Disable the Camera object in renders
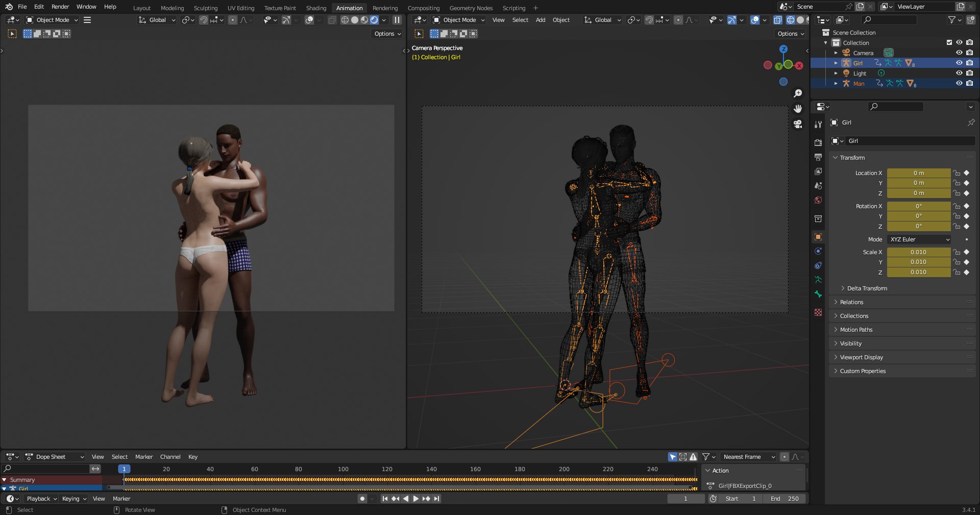This screenshot has width=980, height=515. click(x=969, y=53)
